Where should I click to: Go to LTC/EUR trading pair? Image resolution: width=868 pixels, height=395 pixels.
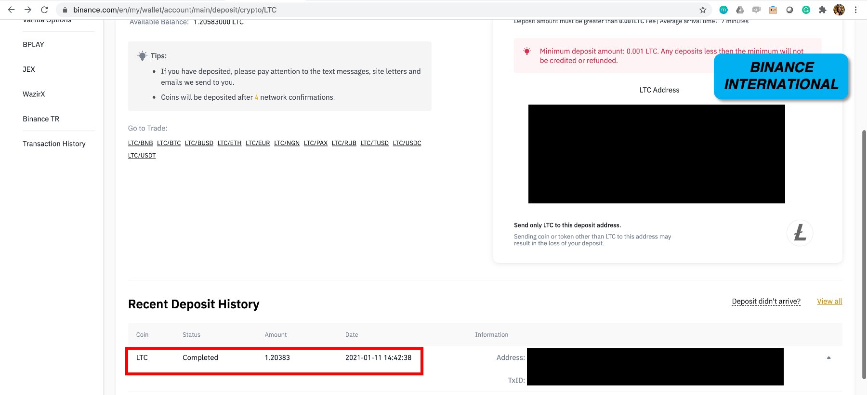[x=258, y=143]
